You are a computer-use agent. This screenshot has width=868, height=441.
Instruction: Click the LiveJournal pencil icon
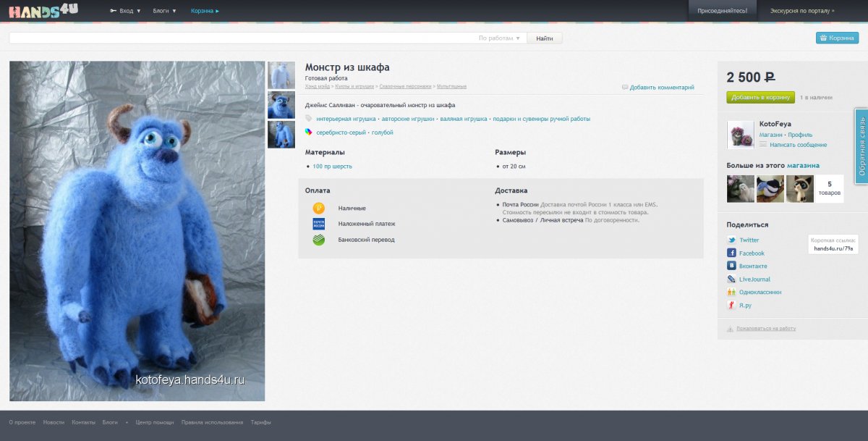click(731, 279)
